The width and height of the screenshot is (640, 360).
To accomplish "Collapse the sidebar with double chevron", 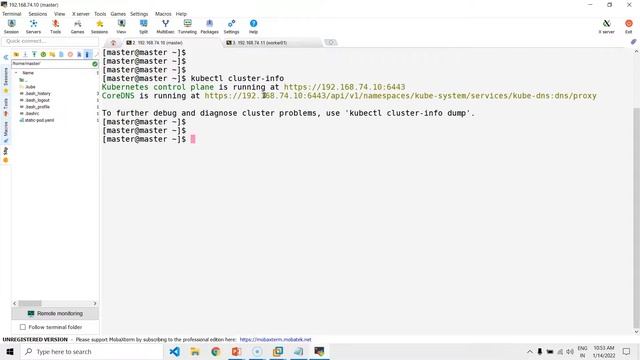I will click(x=6, y=57).
